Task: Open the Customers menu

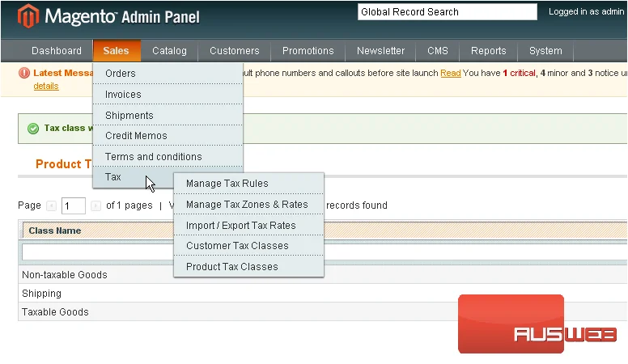Action: (235, 51)
